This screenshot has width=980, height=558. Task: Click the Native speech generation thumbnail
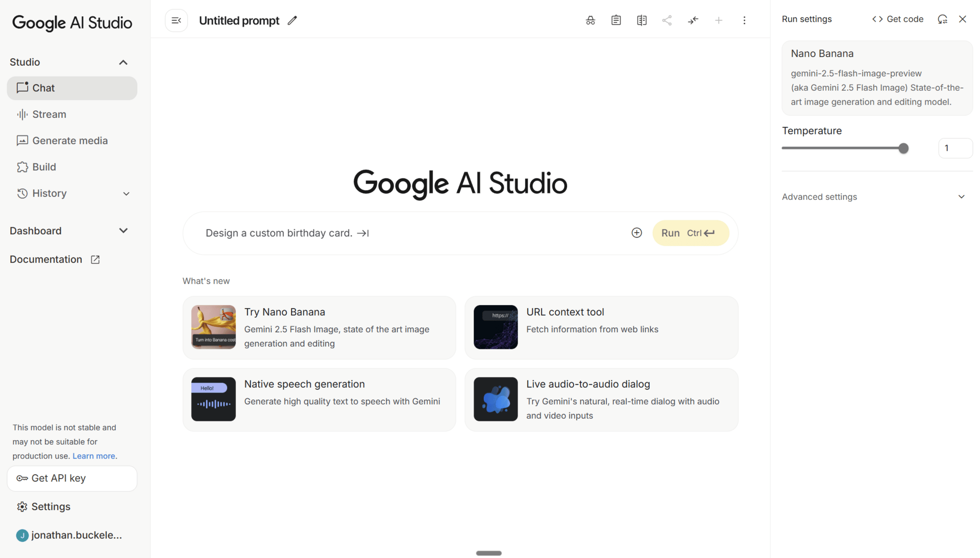tap(213, 399)
